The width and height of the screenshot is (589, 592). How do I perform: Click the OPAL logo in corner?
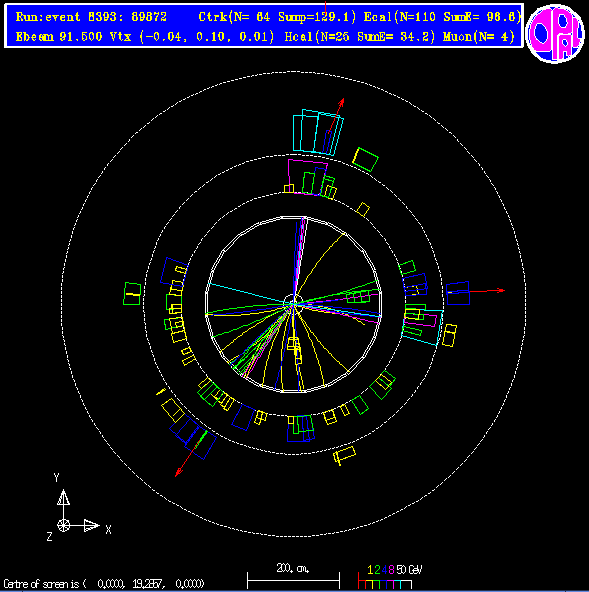555,34
